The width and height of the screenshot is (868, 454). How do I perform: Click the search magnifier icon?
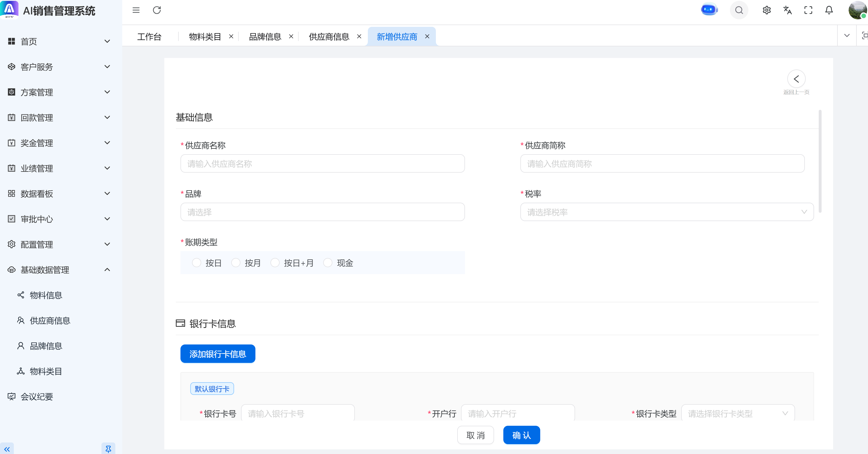[739, 10]
